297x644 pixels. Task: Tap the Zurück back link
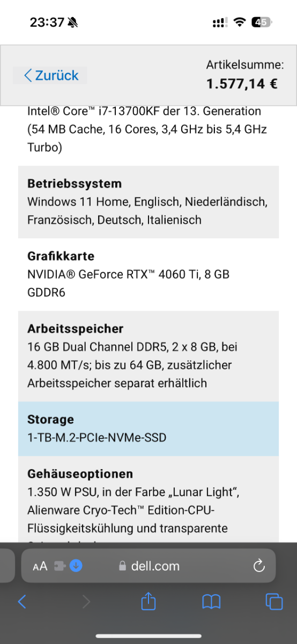click(50, 76)
